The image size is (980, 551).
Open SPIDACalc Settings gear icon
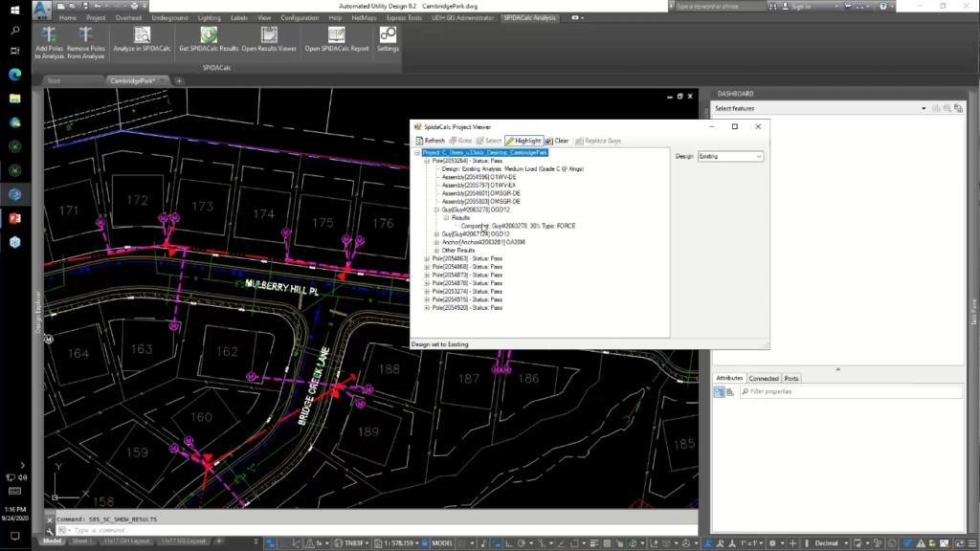(388, 35)
